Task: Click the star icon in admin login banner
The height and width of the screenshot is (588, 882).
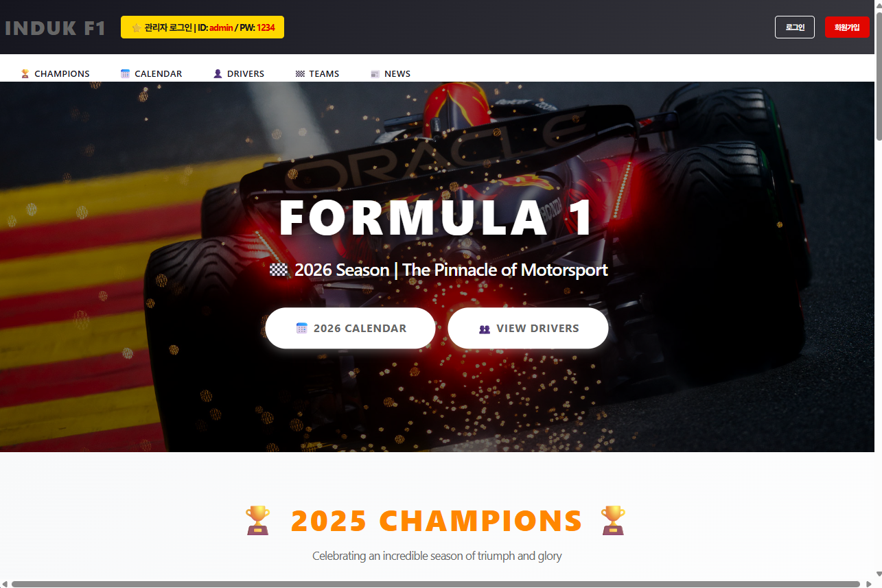Action: (x=136, y=28)
